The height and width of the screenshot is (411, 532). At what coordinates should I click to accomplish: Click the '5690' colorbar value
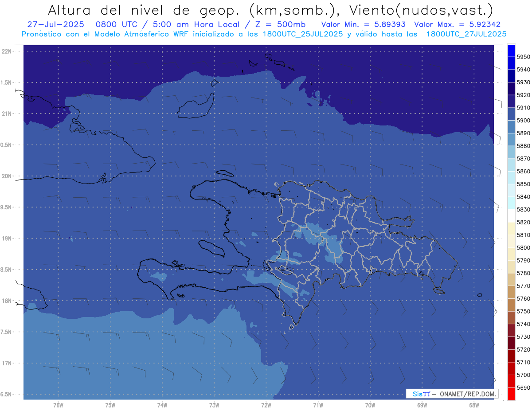(x=523, y=388)
